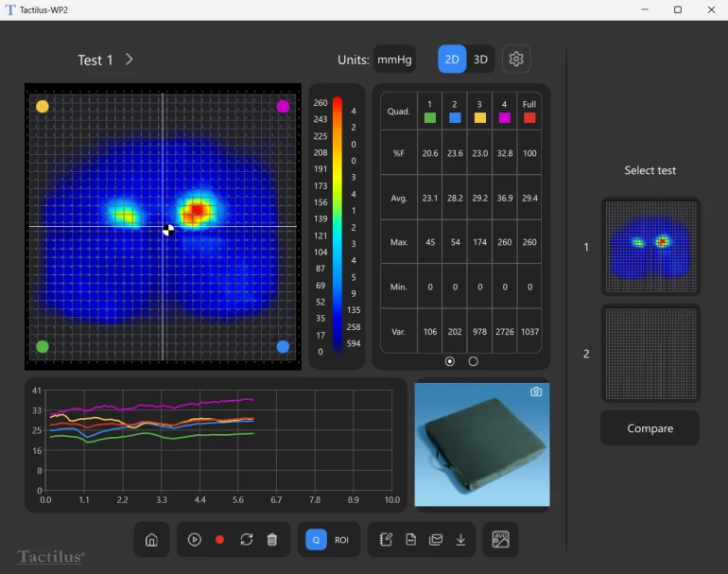
Task: Open the notes edit icon
Action: [x=386, y=540]
